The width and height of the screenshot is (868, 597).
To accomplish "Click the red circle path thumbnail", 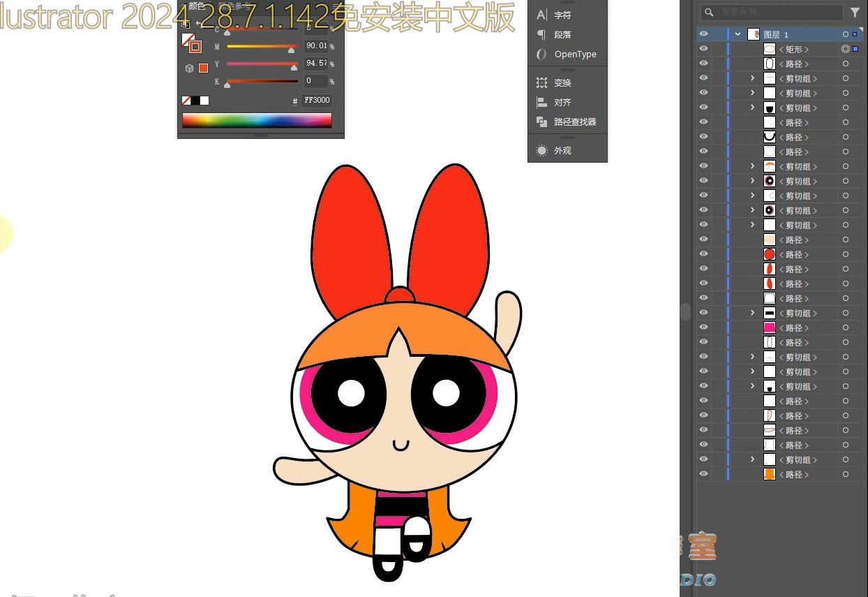I will tap(770, 254).
